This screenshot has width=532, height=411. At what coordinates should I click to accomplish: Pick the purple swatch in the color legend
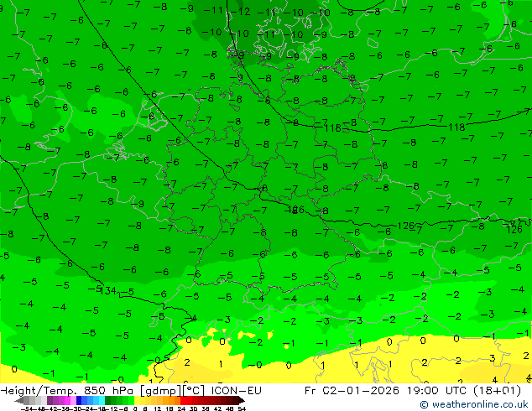tap(50, 400)
